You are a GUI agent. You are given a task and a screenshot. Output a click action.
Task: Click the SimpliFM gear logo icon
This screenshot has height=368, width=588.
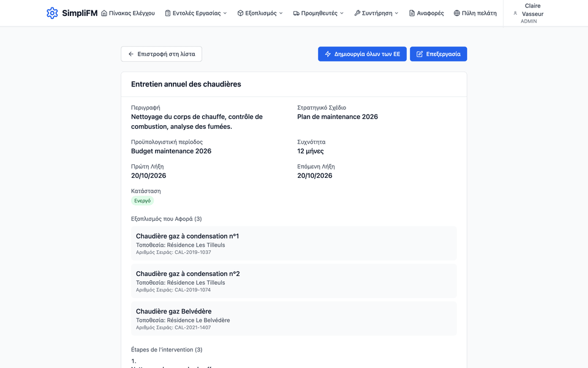coord(52,13)
